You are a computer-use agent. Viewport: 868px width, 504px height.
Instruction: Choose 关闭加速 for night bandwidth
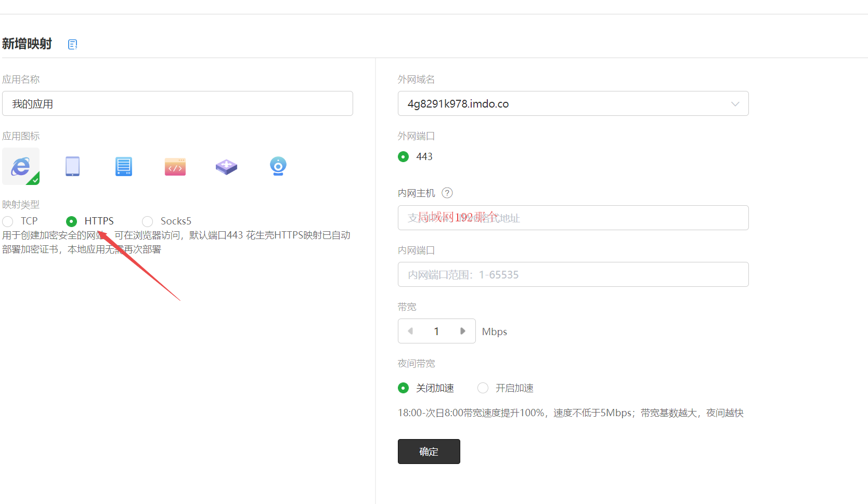pos(403,388)
